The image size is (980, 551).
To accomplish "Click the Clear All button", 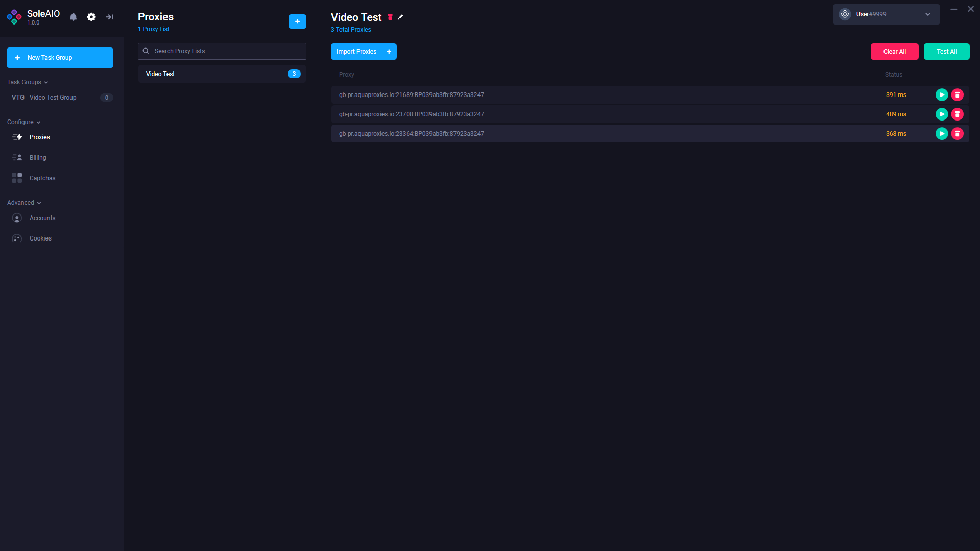I will pos(894,52).
